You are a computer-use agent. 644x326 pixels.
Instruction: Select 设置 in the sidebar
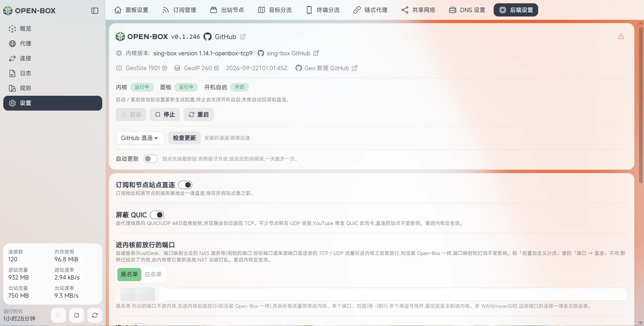[53, 103]
